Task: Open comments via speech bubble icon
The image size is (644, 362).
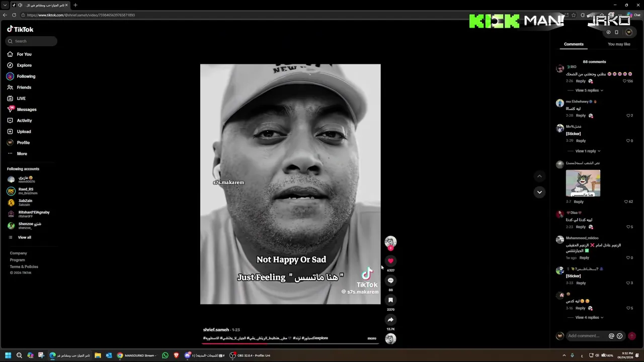Action: tap(390, 281)
